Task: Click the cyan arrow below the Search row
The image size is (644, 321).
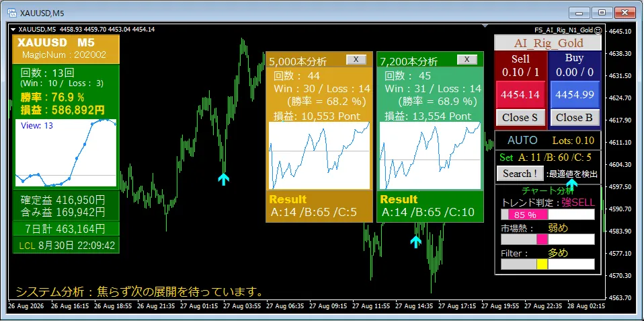Action: click(x=571, y=184)
